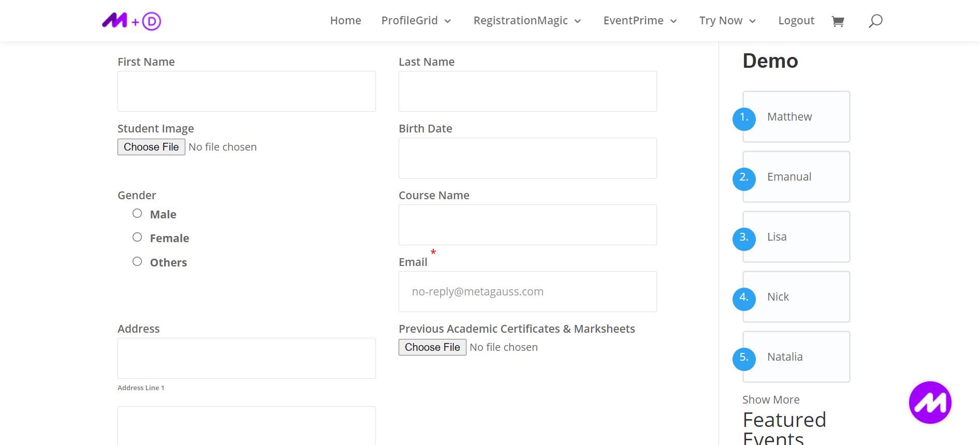Expand the ProfileGrid dropdown menu

[x=416, y=21]
